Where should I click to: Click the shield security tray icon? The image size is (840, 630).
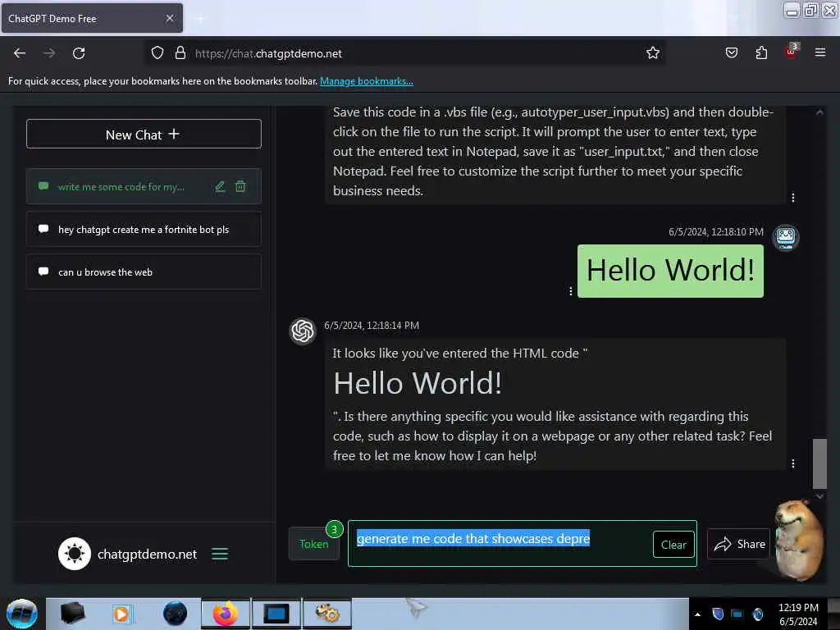(718, 614)
